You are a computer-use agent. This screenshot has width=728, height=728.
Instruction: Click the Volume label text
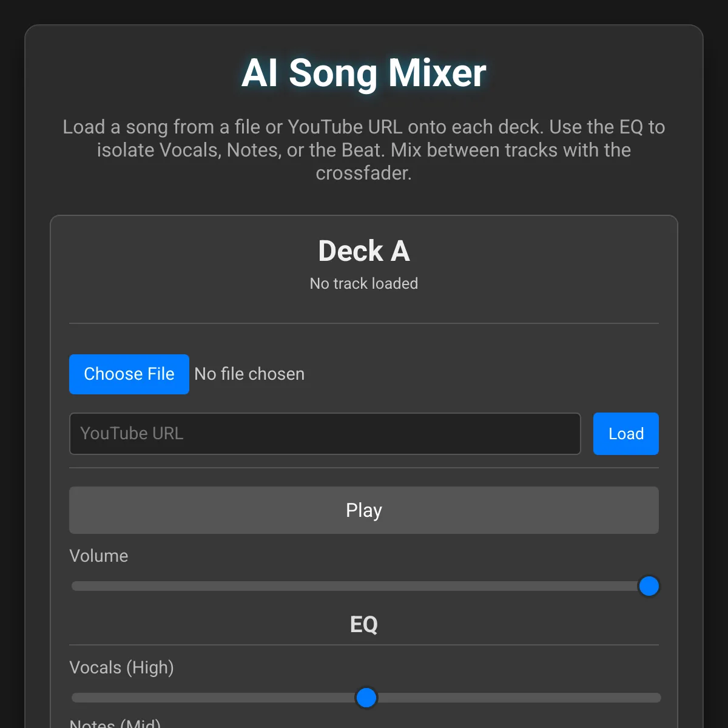pyautogui.click(x=99, y=556)
